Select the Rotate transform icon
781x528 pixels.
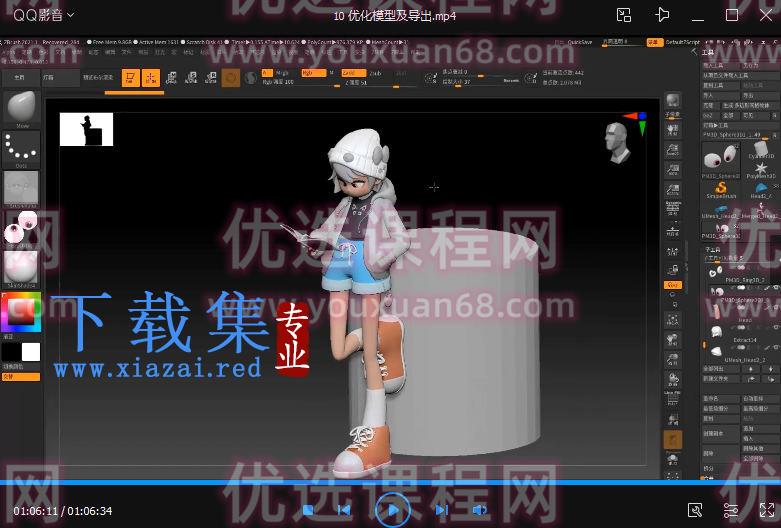point(211,78)
